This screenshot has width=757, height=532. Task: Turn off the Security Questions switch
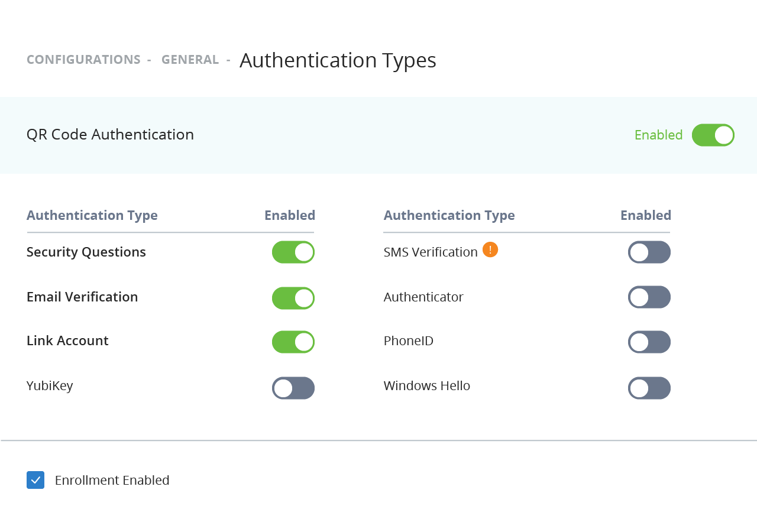(x=293, y=252)
